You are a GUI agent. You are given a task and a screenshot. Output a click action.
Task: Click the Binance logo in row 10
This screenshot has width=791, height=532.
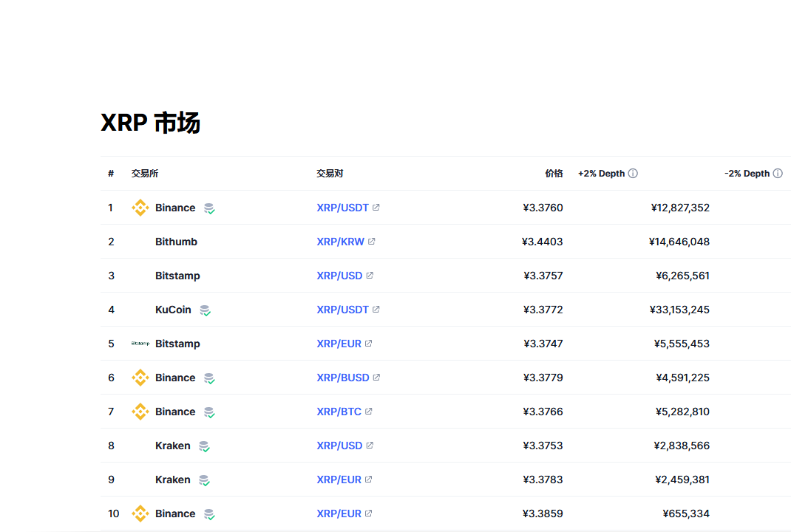pyautogui.click(x=140, y=514)
